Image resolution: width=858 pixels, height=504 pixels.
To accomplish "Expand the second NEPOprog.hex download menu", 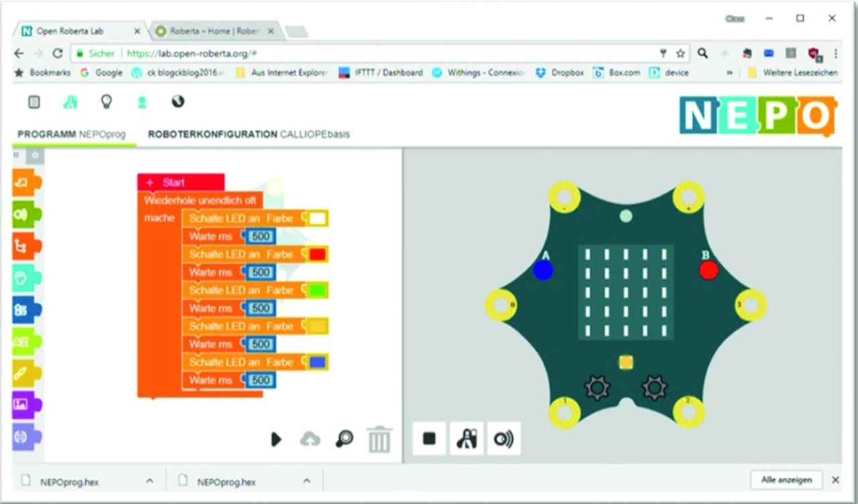I will point(306,481).
